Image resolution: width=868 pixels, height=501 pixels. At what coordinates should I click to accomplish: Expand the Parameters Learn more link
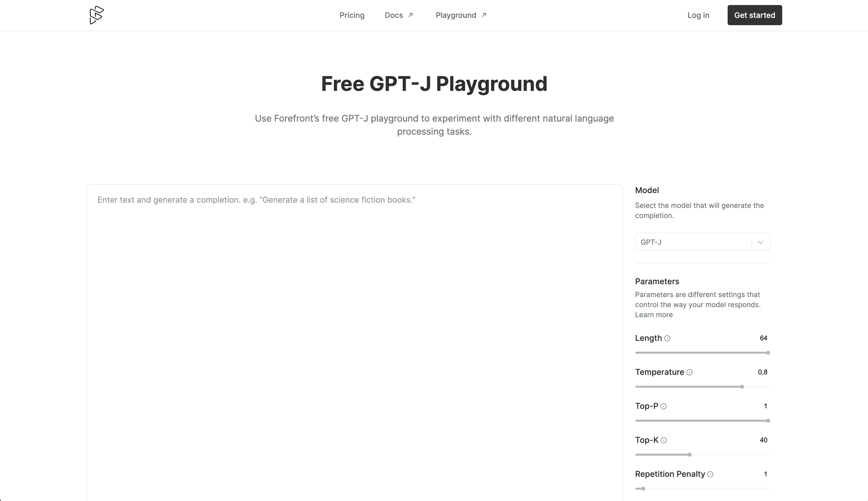pos(653,314)
